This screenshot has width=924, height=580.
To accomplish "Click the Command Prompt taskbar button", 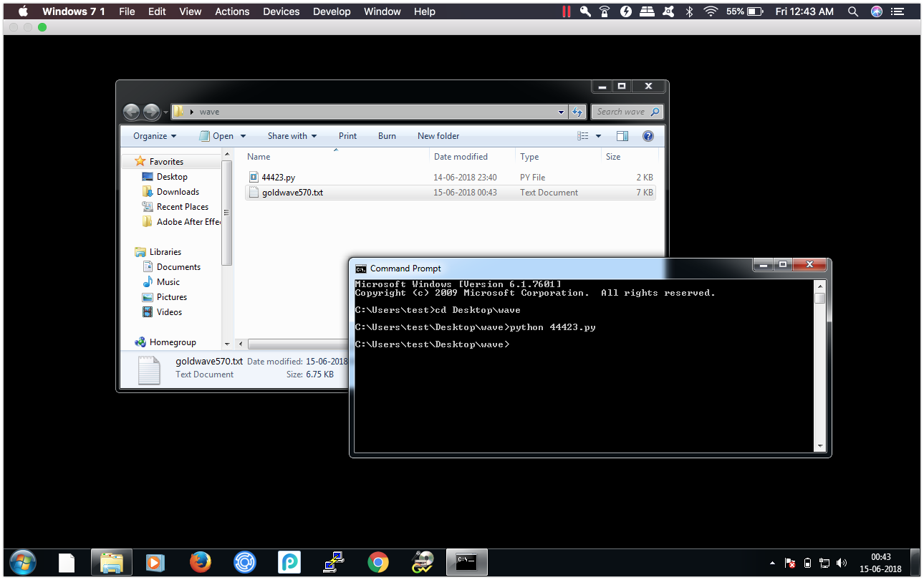I will [x=467, y=562].
